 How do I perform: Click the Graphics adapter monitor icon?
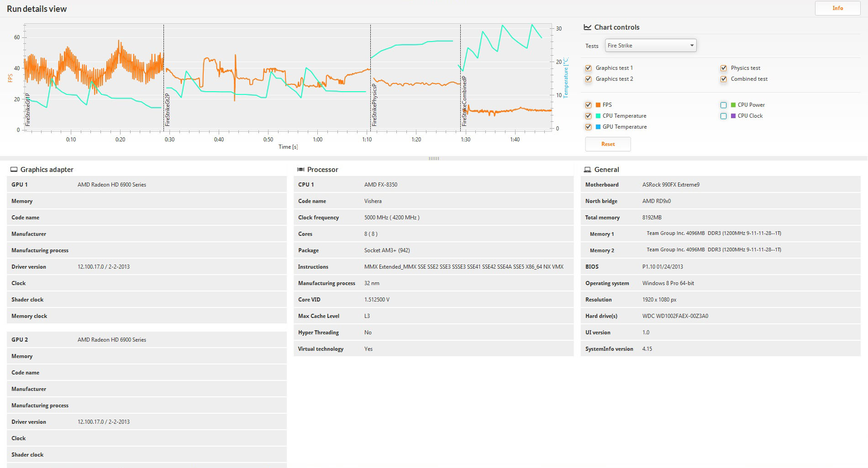pos(14,170)
